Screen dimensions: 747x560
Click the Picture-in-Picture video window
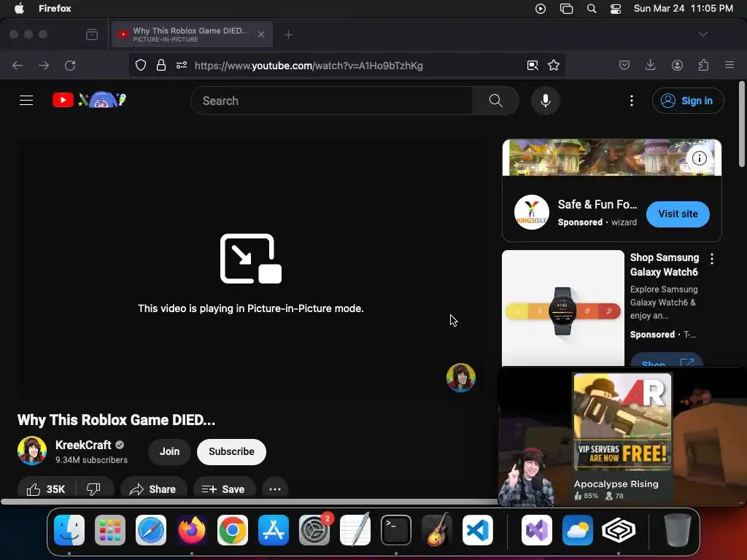[x=622, y=437]
